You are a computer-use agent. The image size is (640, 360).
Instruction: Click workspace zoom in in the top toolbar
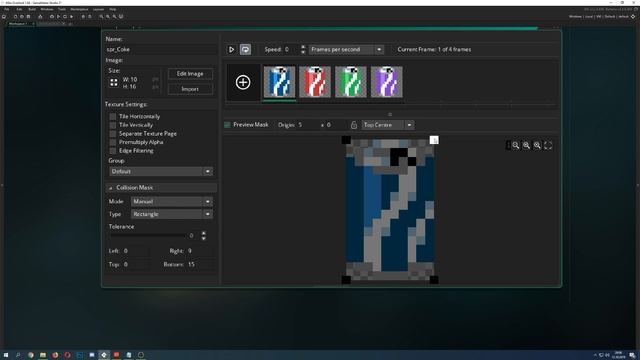point(114,17)
